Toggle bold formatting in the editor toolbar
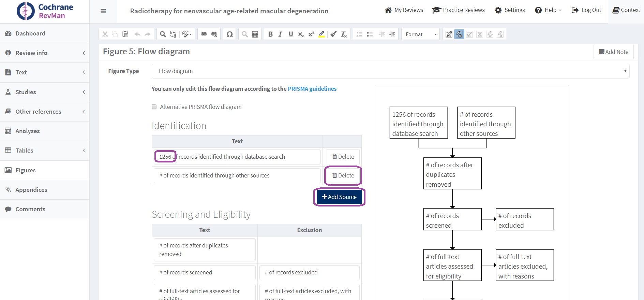644x300 pixels. 270,34
